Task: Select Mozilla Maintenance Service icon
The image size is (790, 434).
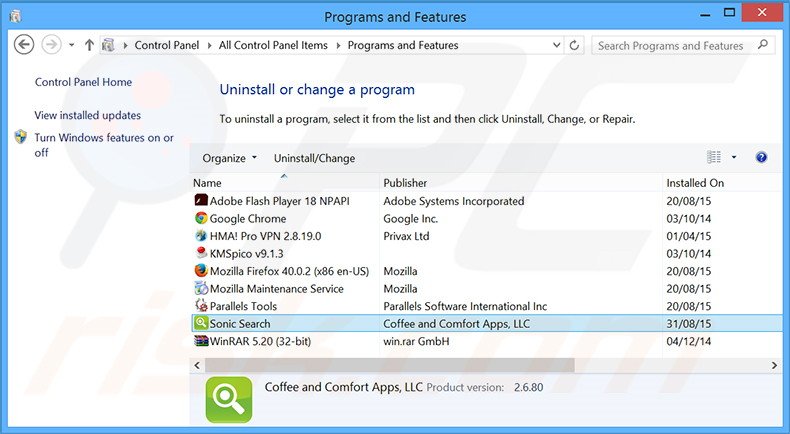Action: [201, 288]
